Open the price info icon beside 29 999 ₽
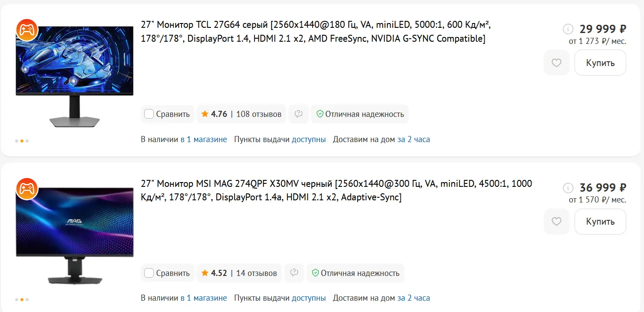The image size is (644, 312). tap(568, 29)
